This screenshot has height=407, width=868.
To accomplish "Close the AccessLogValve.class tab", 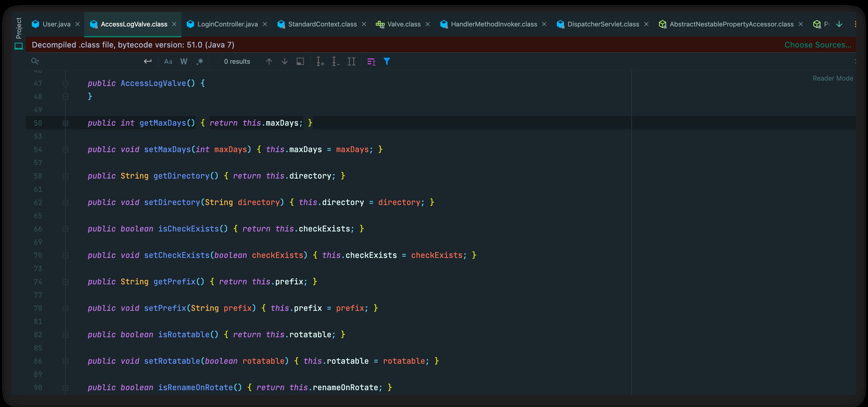I will tap(174, 24).
